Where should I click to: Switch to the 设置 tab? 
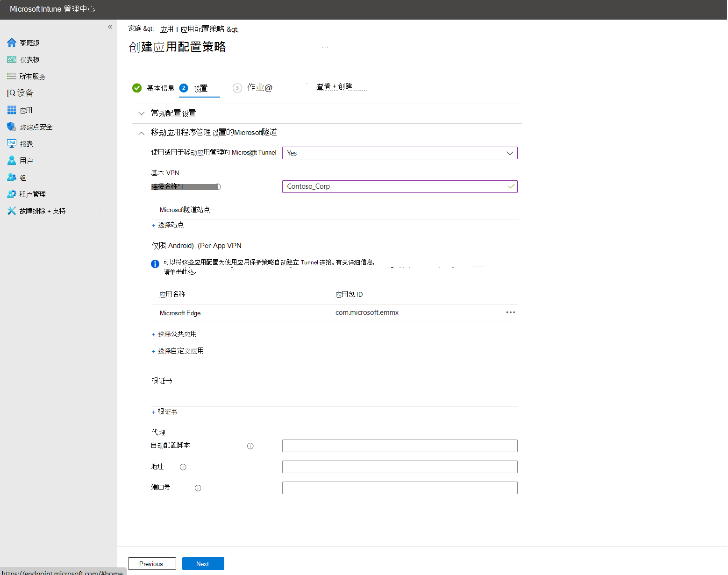(200, 88)
